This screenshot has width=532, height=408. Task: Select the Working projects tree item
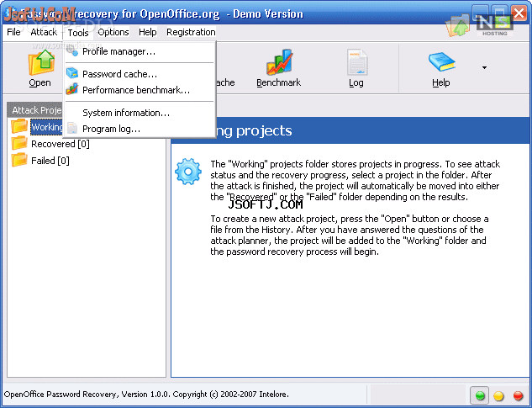click(47, 127)
